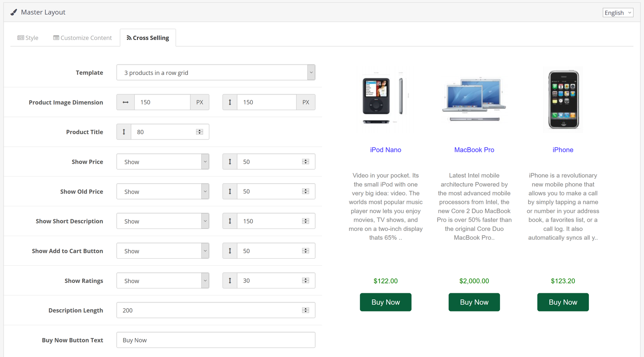Click the iPhone product image
Viewport: 644px width, 357px height.
click(x=563, y=100)
